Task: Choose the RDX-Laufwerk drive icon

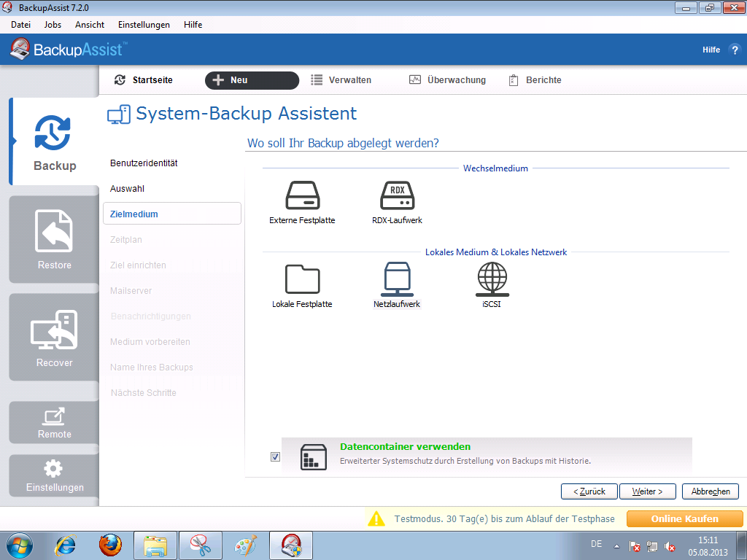Action: (397, 196)
